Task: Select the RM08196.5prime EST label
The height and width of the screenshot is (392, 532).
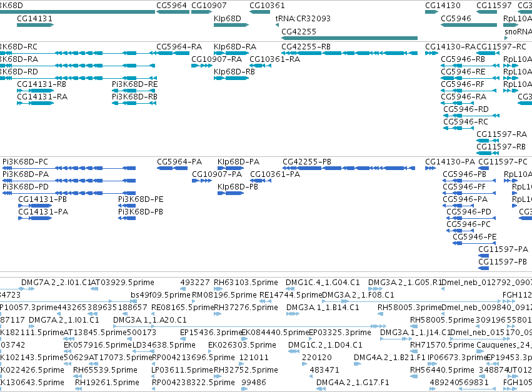Action: pos(224,295)
